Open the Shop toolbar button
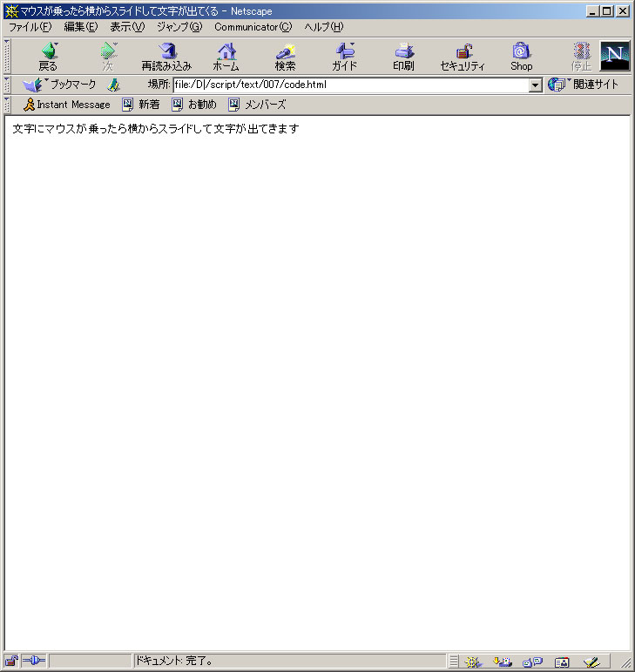Image resolution: width=635 pixels, height=672 pixels. point(521,56)
